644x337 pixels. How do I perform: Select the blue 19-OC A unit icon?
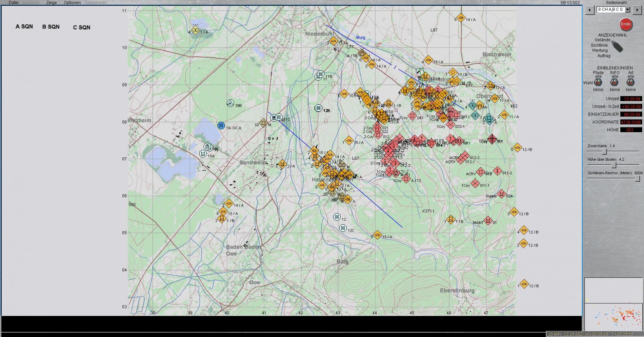pos(221,126)
